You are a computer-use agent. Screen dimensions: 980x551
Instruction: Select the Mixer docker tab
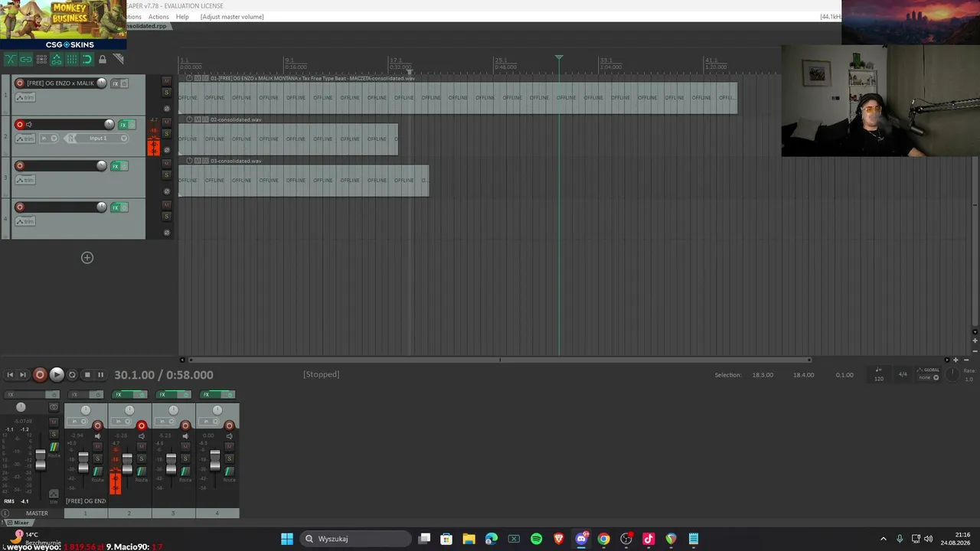pyautogui.click(x=19, y=523)
